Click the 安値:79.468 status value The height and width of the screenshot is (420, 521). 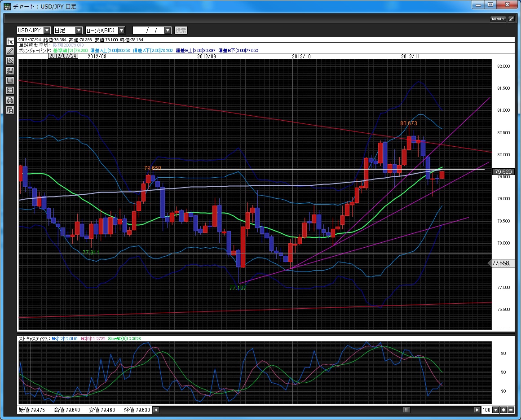102,410
